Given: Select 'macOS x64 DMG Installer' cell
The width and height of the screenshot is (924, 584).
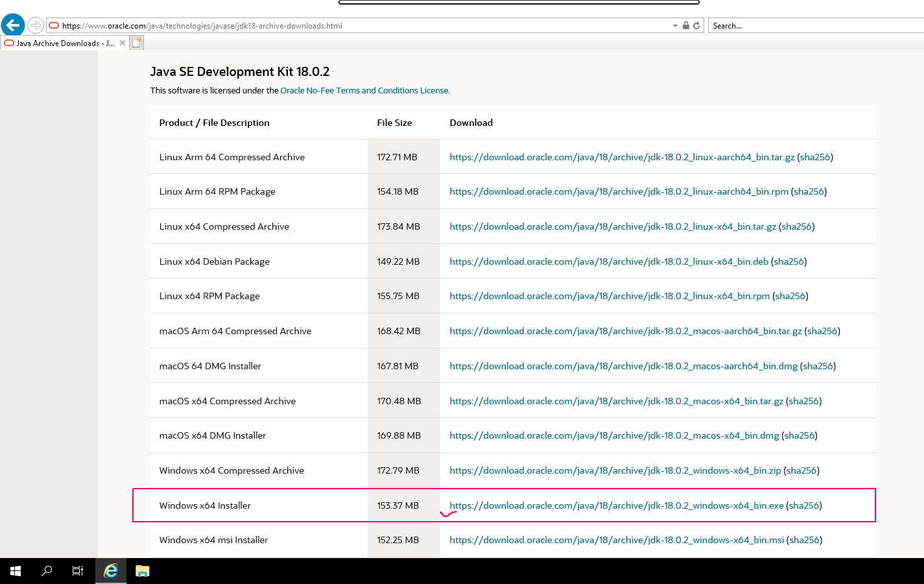Looking at the screenshot, I should click(212, 435).
